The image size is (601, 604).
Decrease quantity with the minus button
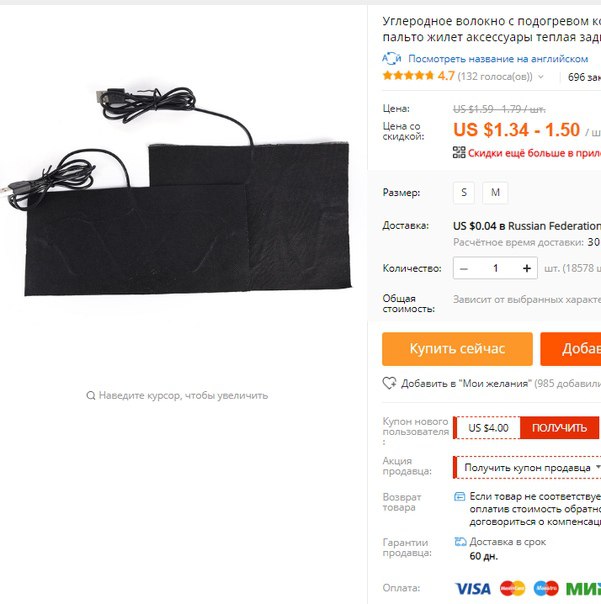click(464, 268)
